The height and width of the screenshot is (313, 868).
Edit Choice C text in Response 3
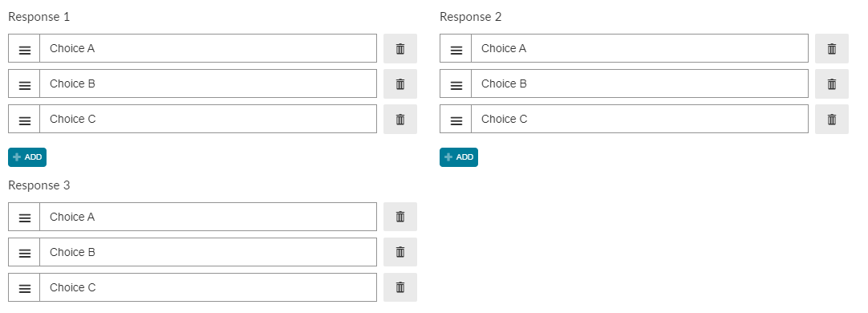click(208, 287)
